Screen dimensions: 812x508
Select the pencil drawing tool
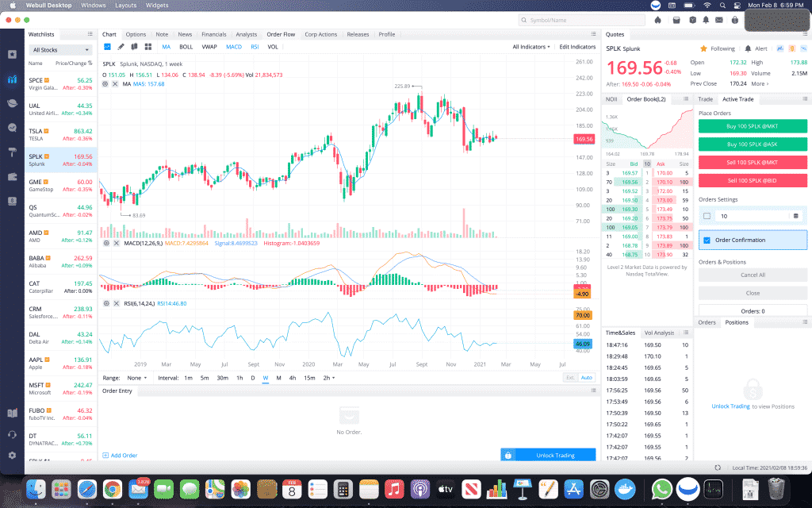coord(121,47)
